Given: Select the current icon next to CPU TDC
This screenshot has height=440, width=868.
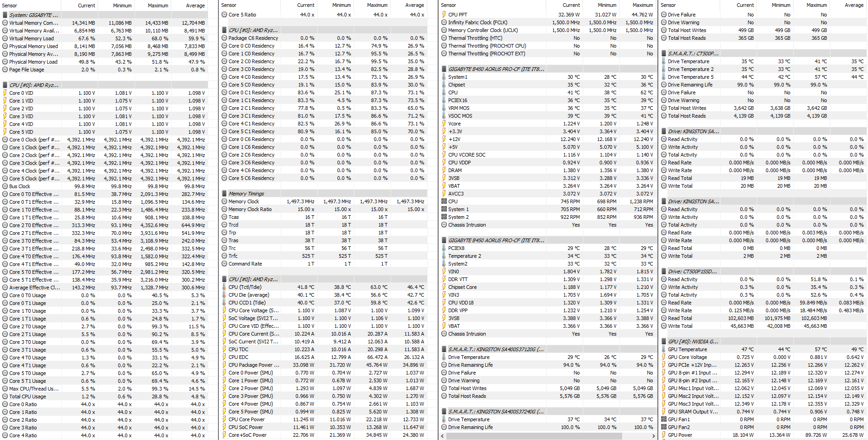Looking at the screenshot, I should tap(224, 349).
